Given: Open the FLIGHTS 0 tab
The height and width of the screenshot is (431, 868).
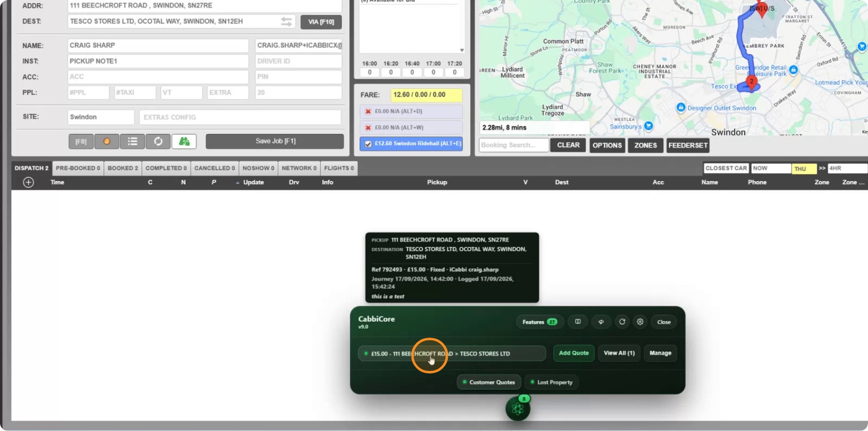Looking at the screenshot, I should (x=339, y=168).
